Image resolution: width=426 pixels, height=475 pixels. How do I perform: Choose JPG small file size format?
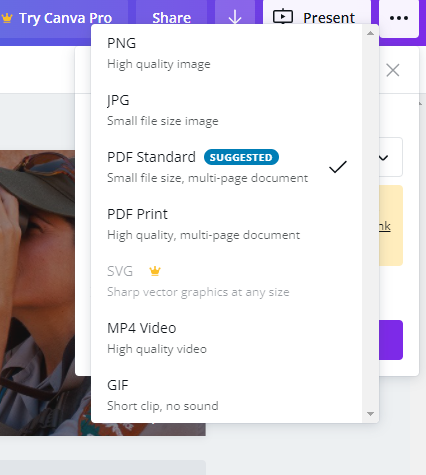coord(227,110)
